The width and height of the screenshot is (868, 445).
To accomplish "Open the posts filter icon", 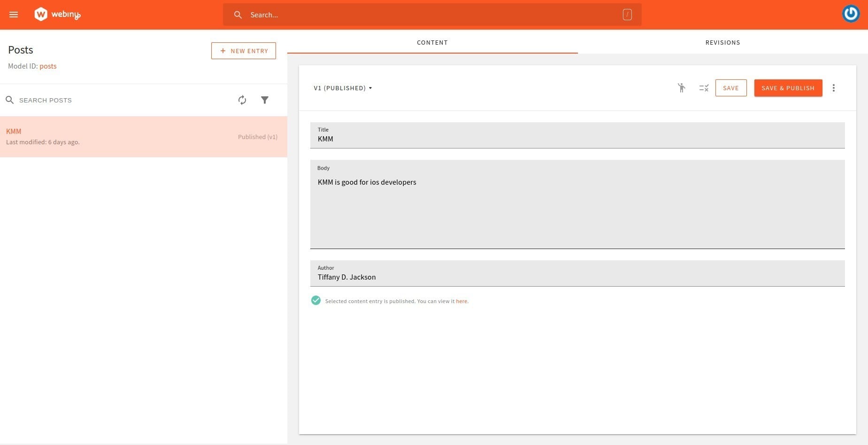I will pos(265,100).
